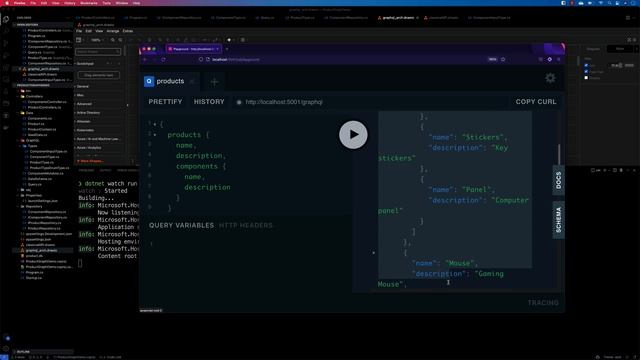Click draw.io zoom out magnifier
640x360 pixels.
point(120,40)
